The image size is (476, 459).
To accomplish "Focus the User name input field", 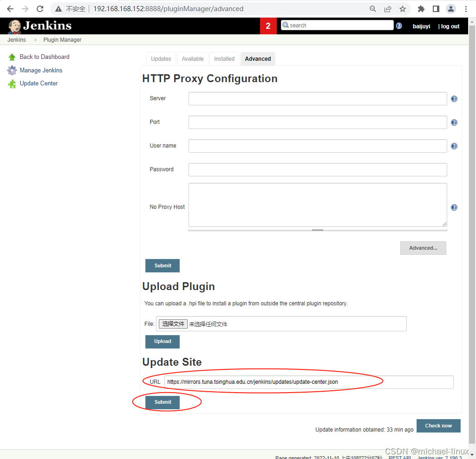I will click(318, 146).
